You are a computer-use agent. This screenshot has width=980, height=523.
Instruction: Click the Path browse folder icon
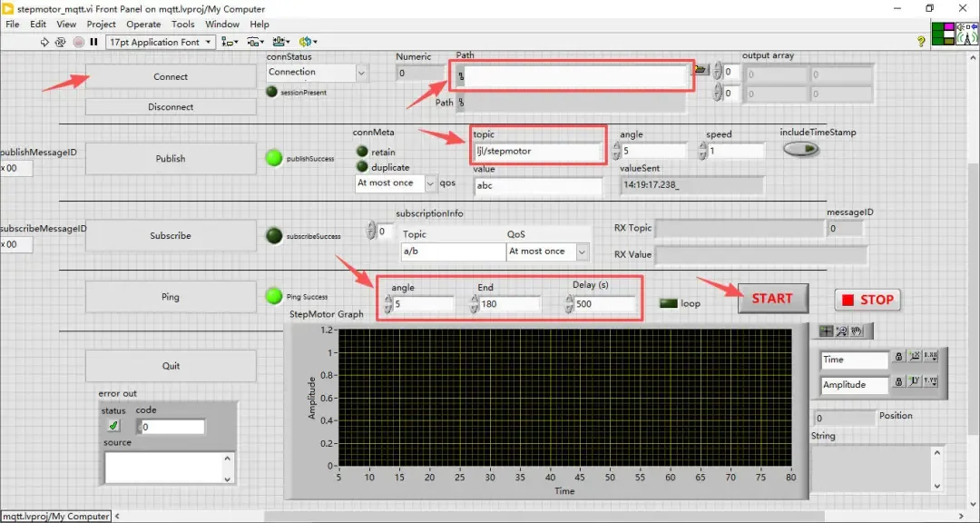(x=701, y=69)
